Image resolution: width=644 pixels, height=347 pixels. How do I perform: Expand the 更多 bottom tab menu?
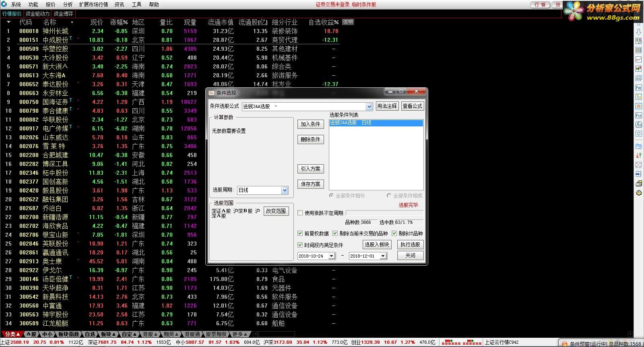point(240,334)
